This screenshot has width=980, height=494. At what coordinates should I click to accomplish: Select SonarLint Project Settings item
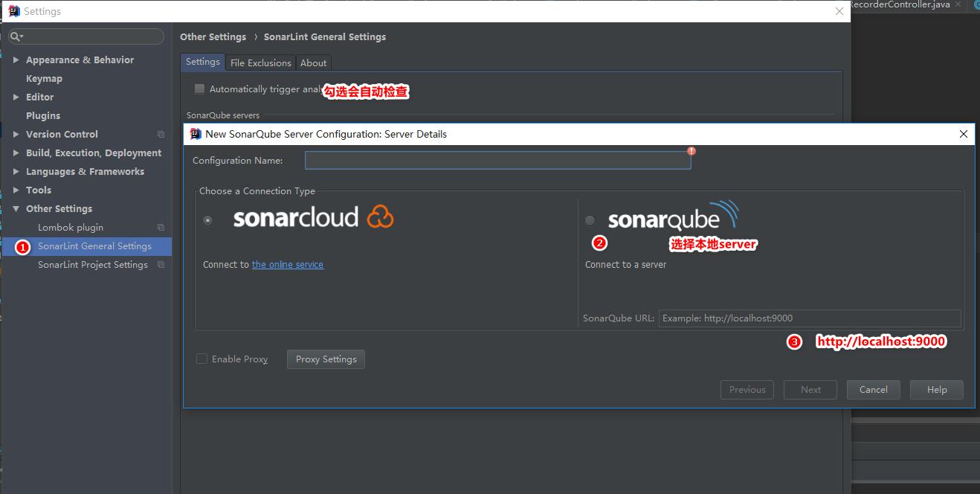coord(93,265)
